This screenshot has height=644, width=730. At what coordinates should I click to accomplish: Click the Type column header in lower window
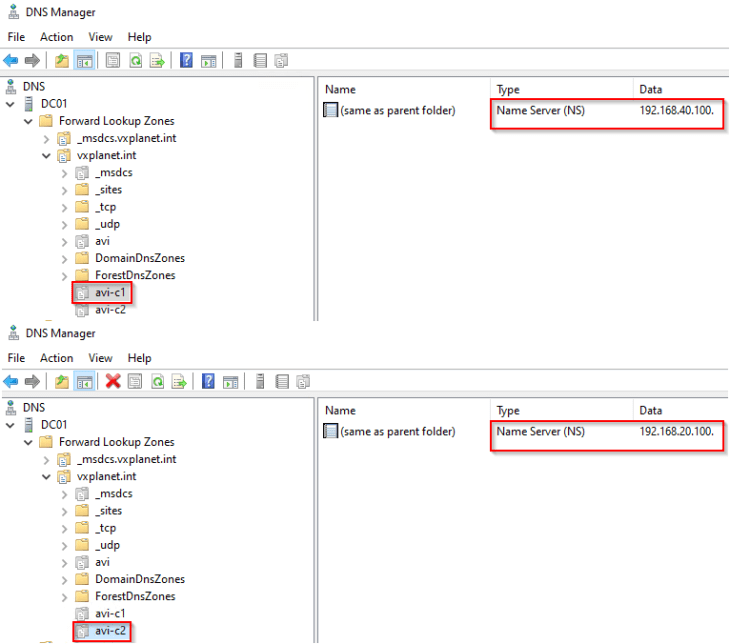click(x=509, y=410)
